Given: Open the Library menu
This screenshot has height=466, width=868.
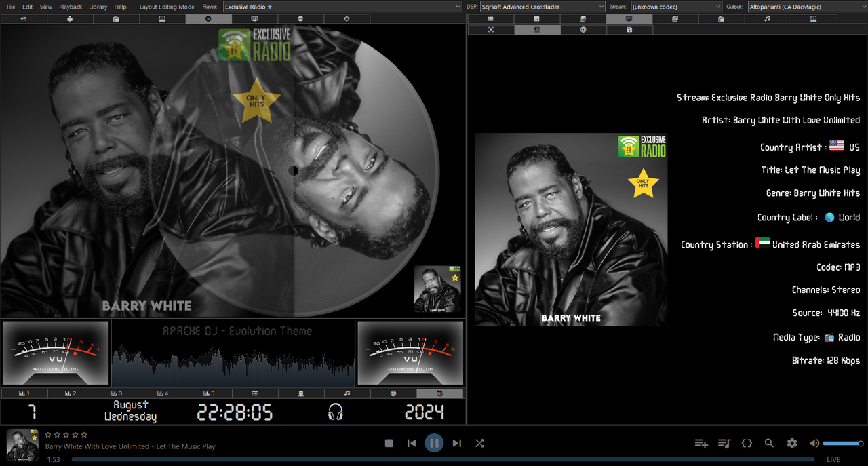Looking at the screenshot, I should (x=98, y=7).
